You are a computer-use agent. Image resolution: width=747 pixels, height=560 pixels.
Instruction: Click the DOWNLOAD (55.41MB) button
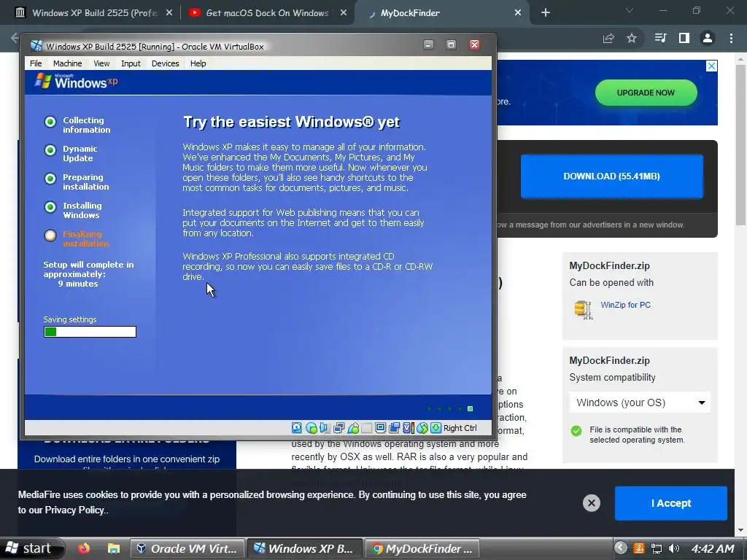pyautogui.click(x=612, y=176)
